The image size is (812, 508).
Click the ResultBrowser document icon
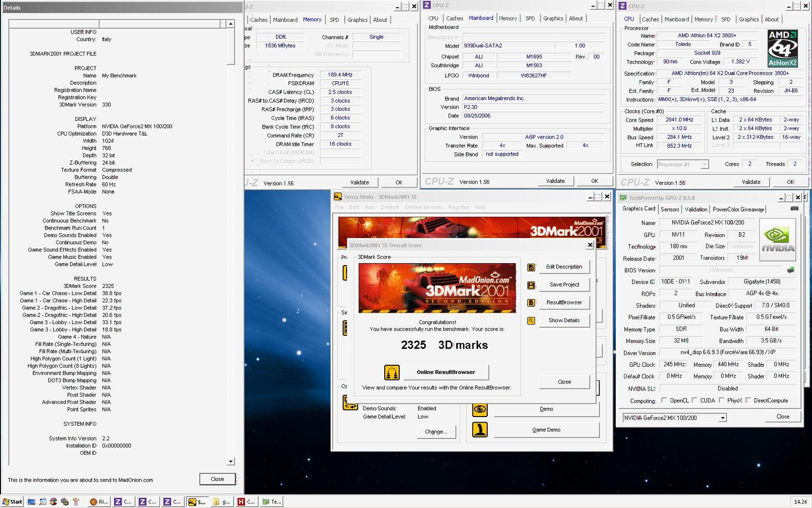pos(531,303)
